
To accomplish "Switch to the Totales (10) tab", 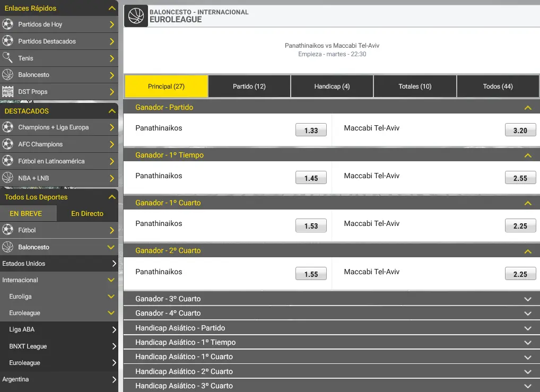I will 415,86.
